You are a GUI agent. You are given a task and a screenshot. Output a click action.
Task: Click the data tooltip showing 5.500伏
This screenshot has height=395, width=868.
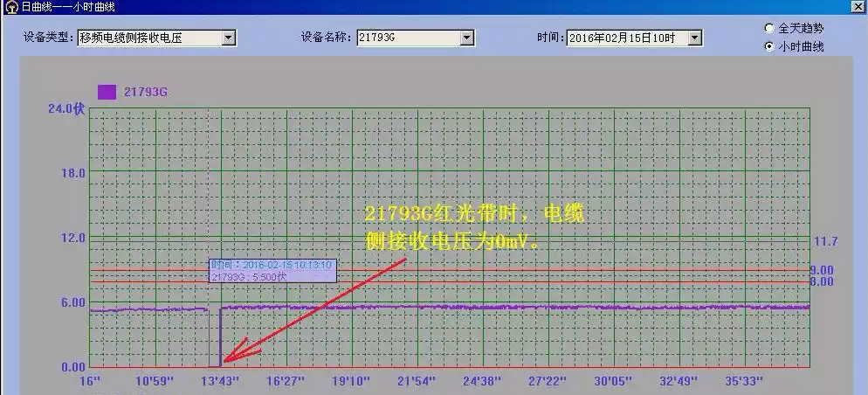tap(272, 271)
